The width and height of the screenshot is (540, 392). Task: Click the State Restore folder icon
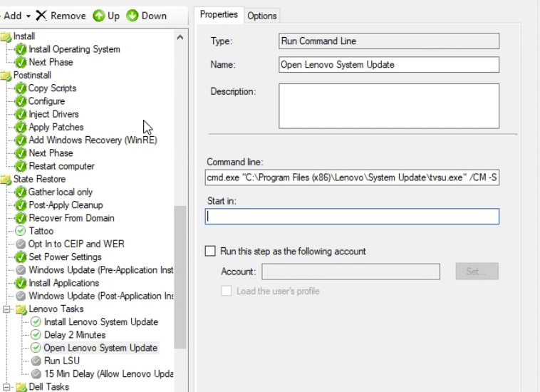[6, 180]
